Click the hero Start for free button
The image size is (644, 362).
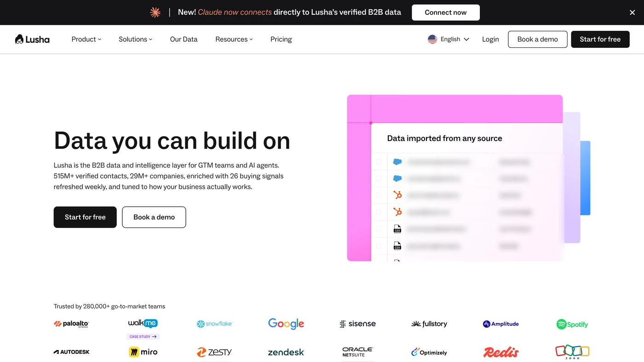(85, 217)
